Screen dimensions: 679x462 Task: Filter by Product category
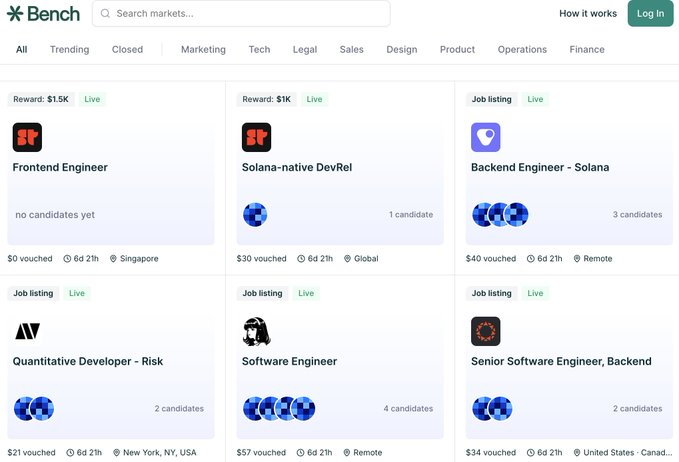[x=457, y=49]
